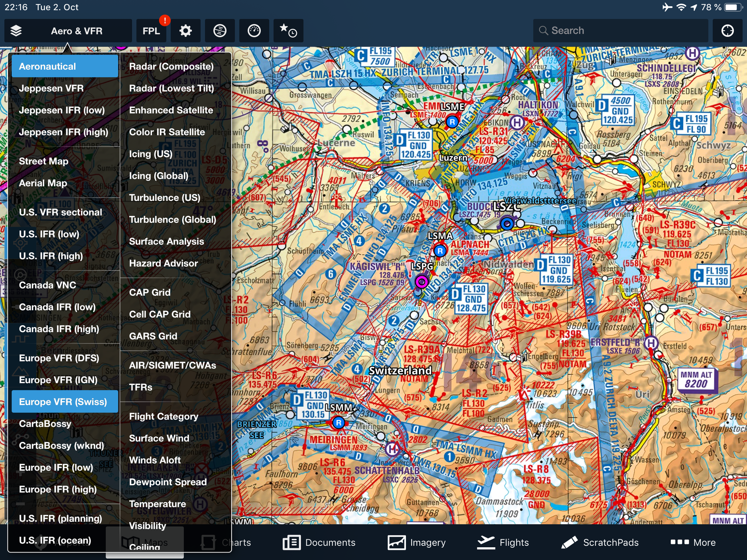This screenshot has width=747, height=560.
Task: Select Jeppesen VFR map layer
Action: (x=51, y=88)
